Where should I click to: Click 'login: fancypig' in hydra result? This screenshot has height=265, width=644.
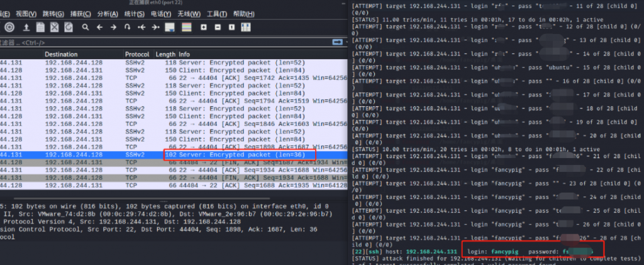pyautogui.click(x=493, y=251)
